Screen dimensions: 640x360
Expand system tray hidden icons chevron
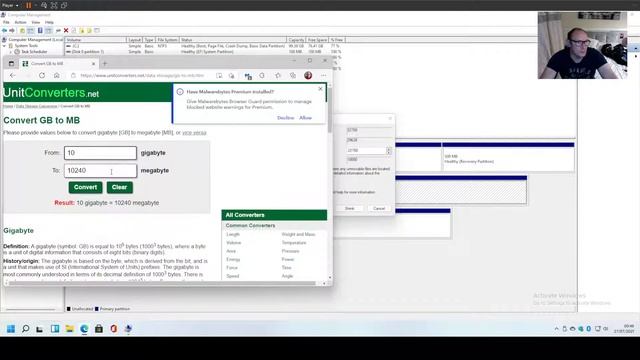[556, 329]
